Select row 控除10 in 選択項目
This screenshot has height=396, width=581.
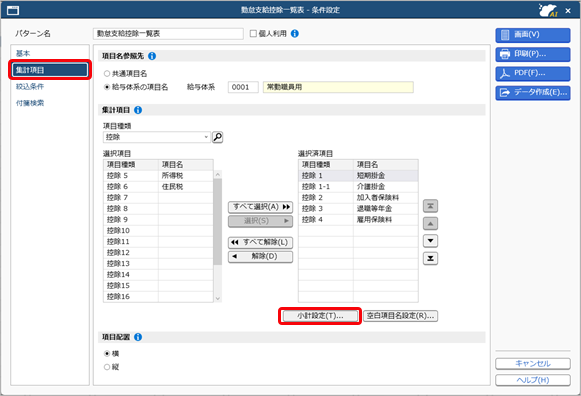158,230
